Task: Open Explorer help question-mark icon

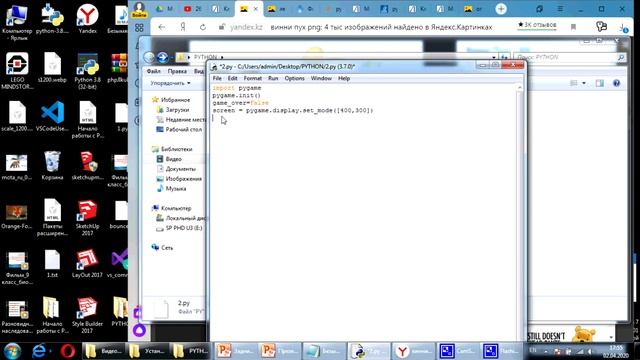Action: pos(616,83)
